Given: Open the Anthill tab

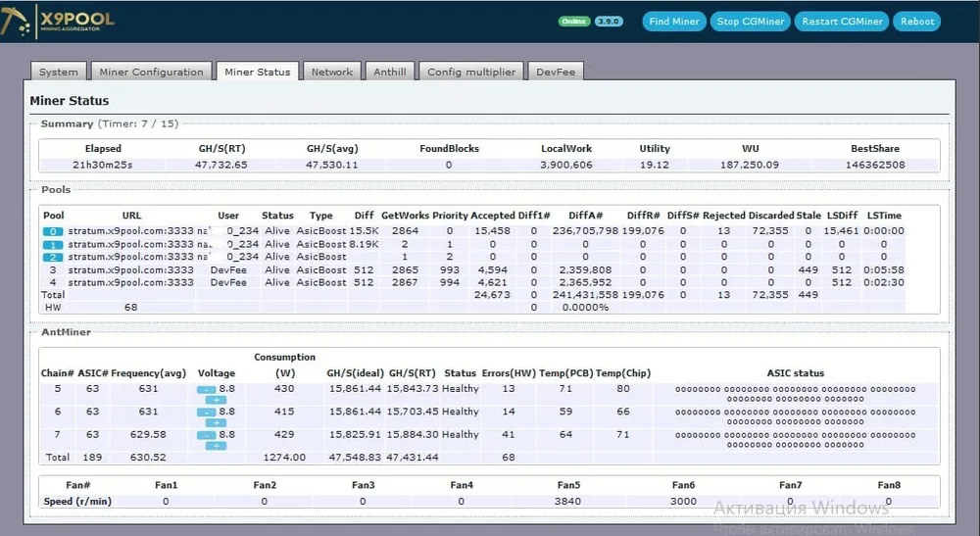Looking at the screenshot, I should (x=390, y=72).
